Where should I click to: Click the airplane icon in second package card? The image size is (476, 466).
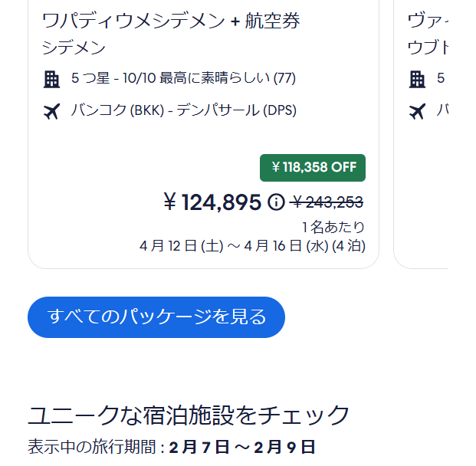(417, 111)
